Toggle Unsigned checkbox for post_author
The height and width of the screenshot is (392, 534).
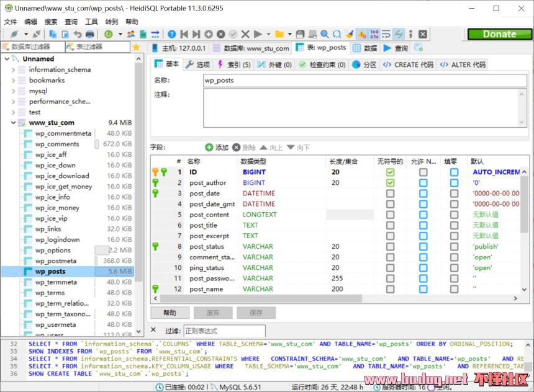[391, 183]
